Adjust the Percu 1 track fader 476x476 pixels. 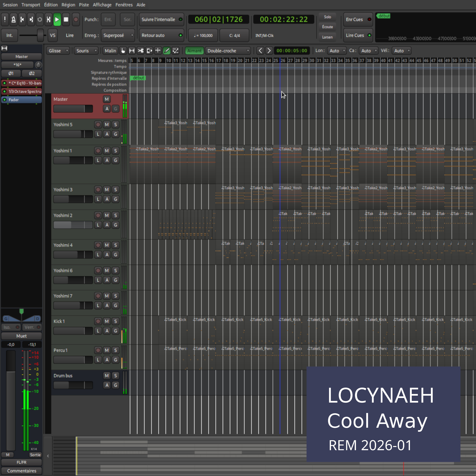click(73, 360)
